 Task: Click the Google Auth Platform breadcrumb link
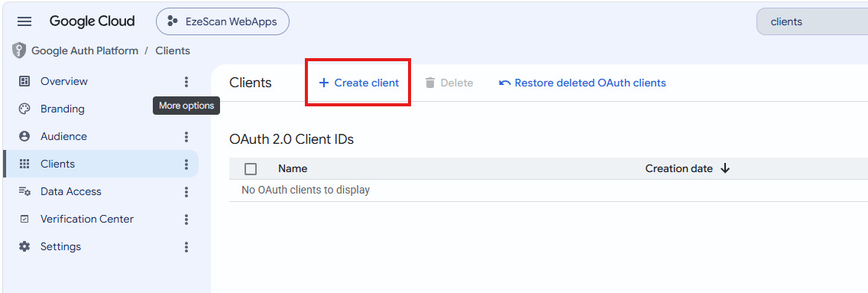(85, 51)
